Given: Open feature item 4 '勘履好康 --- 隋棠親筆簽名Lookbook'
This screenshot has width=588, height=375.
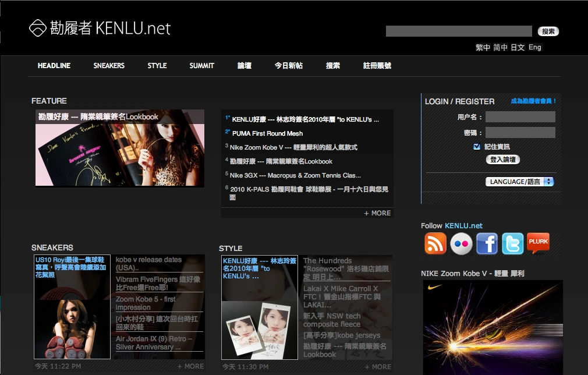Looking at the screenshot, I should pyautogui.click(x=281, y=161).
